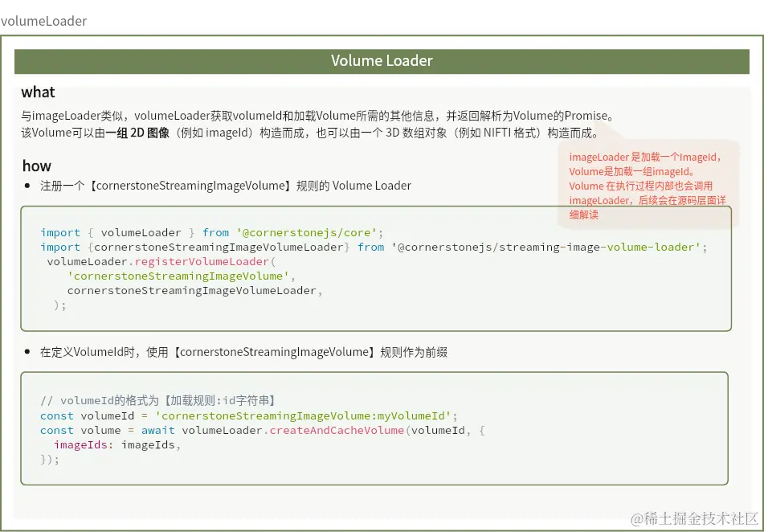Click the "volumeLoader" title above the diagram
Viewport: 764px width, 532px height.
[44, 21]
